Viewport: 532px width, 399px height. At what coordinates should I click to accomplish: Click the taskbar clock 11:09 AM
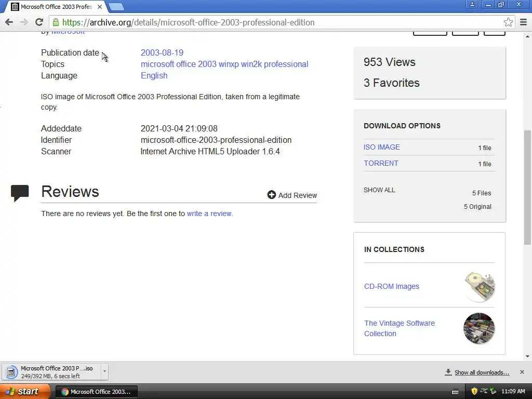tap(513, 391)
